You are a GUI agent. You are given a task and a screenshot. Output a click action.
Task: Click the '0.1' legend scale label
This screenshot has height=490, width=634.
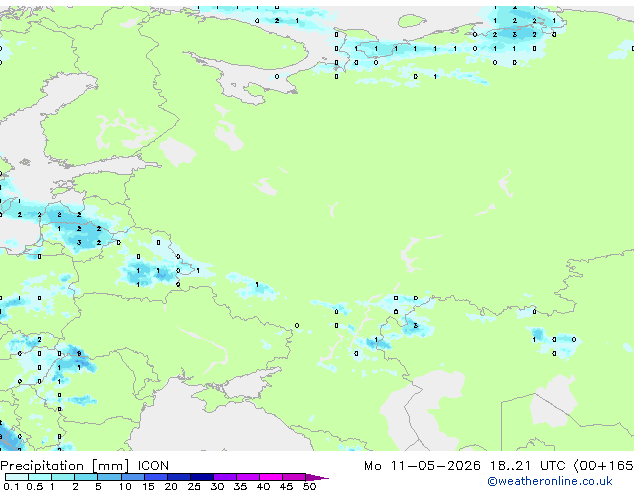[11, 486]
